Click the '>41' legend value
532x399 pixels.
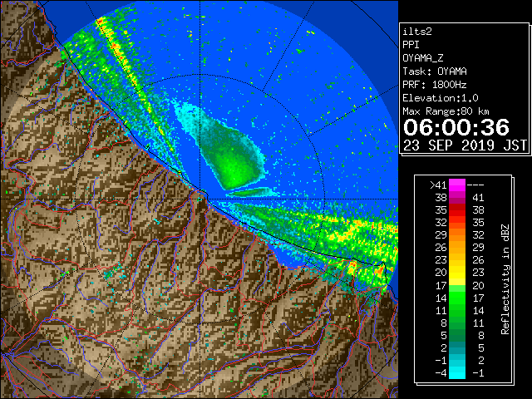[x=438, y=185]
